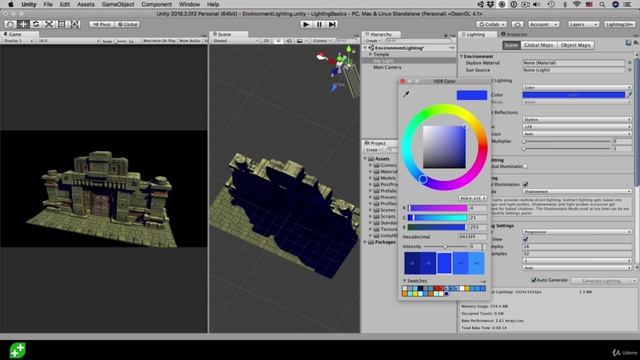The height and width of the screenshot is (360, 640).
Task: Open the Account dropdown
Action: coord(543,24)
